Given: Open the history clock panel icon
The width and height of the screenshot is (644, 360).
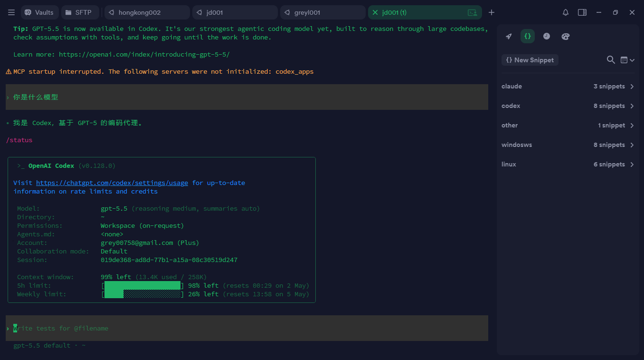Looking at the screenshot, I should [547, 36].
